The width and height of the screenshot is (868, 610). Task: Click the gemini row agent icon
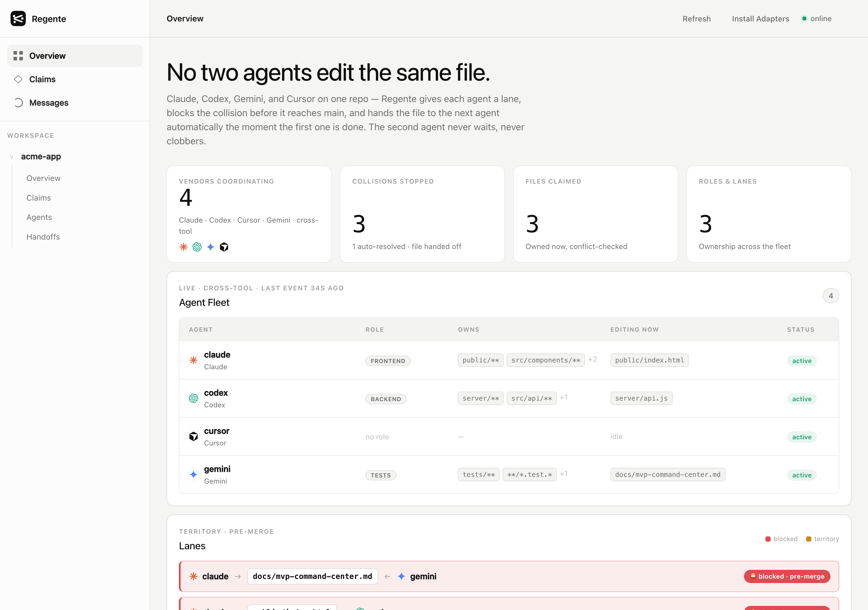pos(194,475)
